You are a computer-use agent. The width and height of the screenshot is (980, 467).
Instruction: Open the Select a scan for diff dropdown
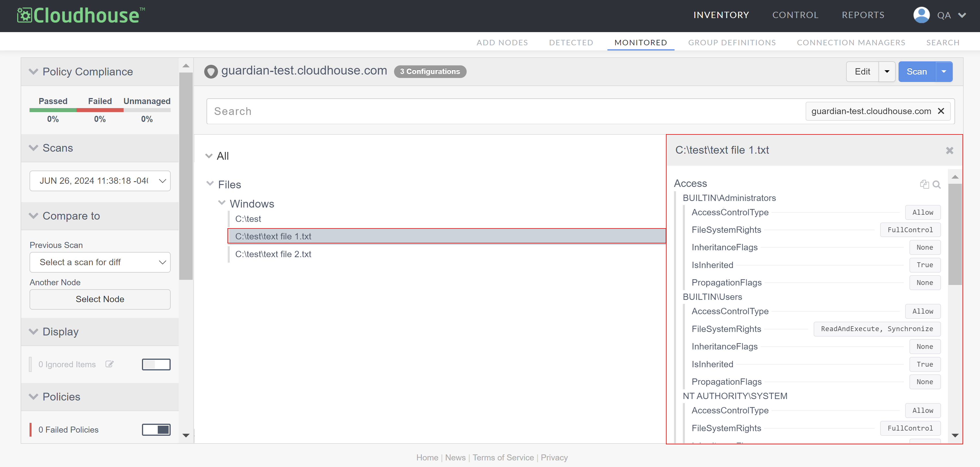[100, 262]
